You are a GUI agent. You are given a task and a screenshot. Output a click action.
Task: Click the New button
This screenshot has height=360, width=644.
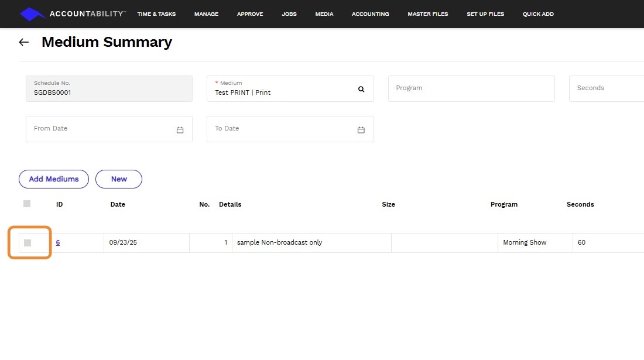[x=119, y=179]
